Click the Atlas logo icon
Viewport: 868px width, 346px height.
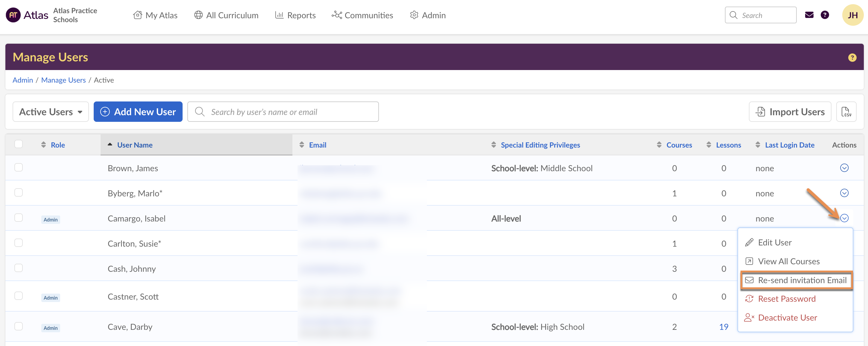click(x=13, y=15)
